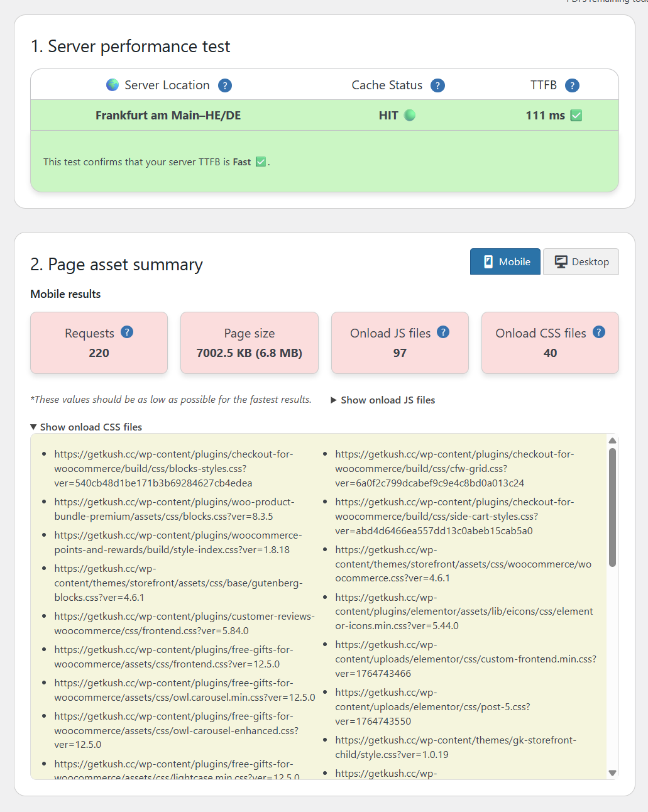Viewport: 648px width, 812px height.
Task: Click the checkmark after the word Fast
Action: [261, 162]
